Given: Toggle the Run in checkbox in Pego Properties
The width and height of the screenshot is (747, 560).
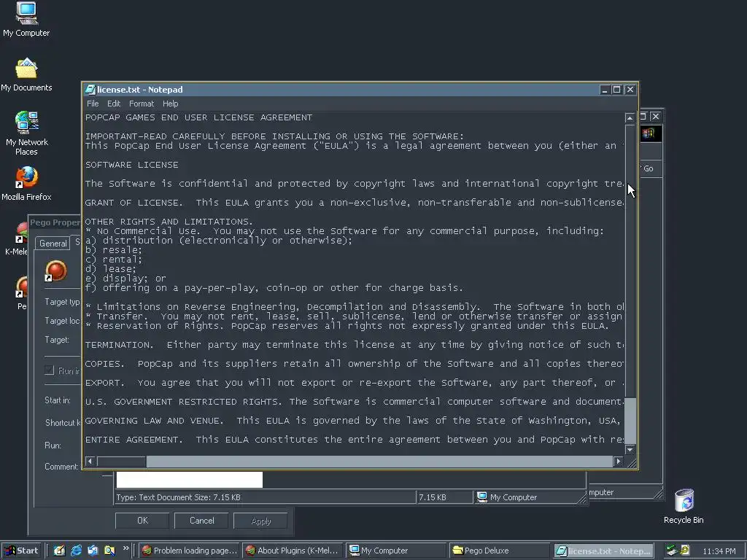Looking at the screenshot, I should click(x=49, y=370).
